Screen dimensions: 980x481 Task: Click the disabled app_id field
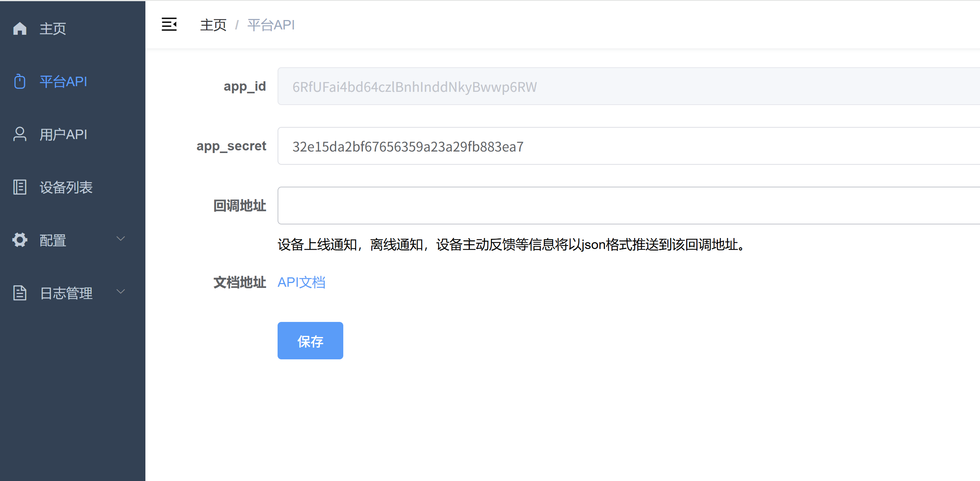click(628, 87)
